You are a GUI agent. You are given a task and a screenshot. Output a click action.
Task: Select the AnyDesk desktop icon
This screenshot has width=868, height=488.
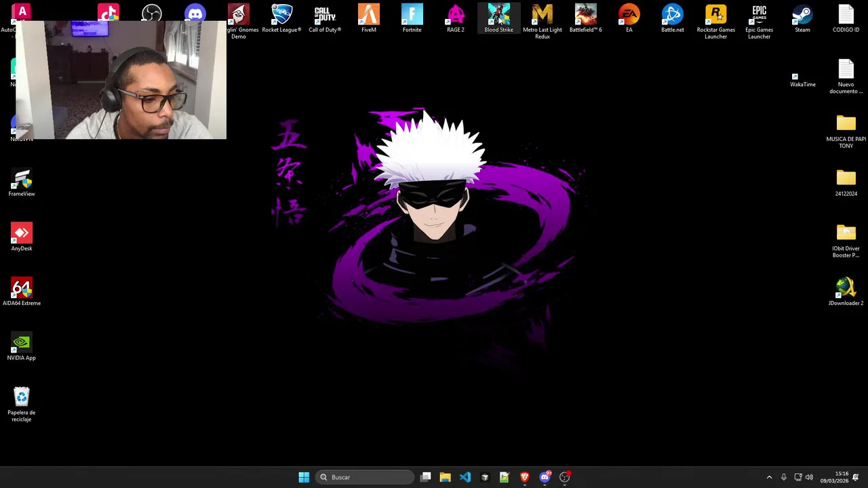pos(22,238)
